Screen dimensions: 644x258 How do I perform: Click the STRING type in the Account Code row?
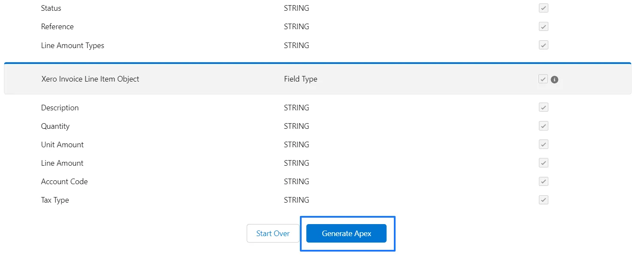(x=296, y=182)
